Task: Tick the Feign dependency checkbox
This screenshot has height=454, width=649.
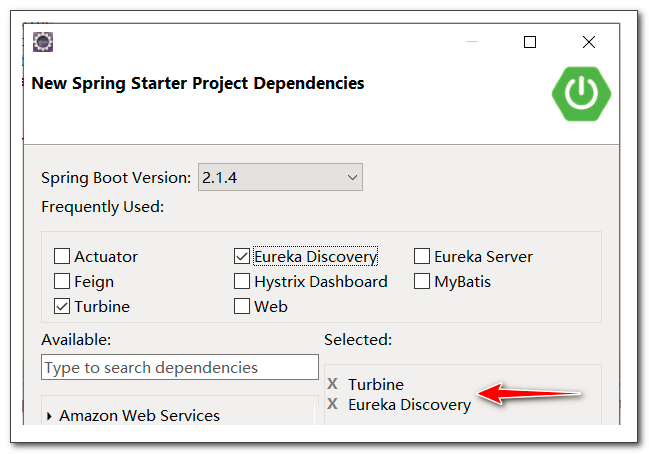Action: (62, 281)
